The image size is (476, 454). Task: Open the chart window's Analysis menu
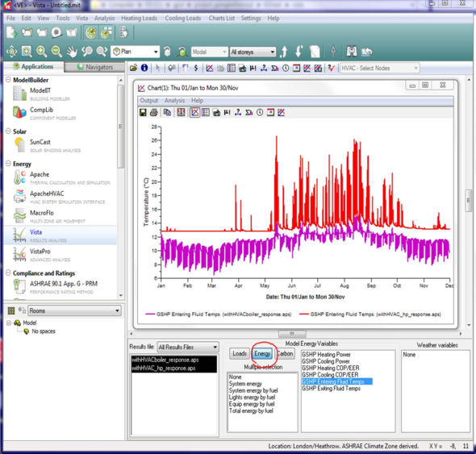174,101
